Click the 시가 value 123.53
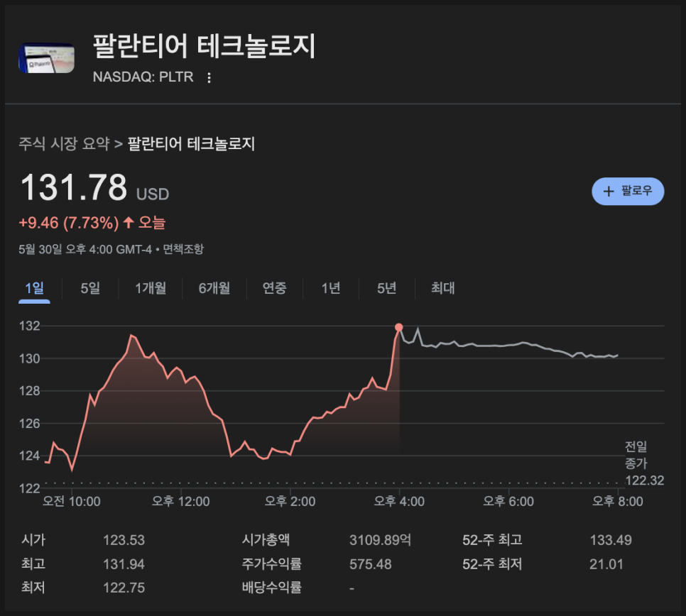This screenshot has width=686, height=616. coord(124,540)
